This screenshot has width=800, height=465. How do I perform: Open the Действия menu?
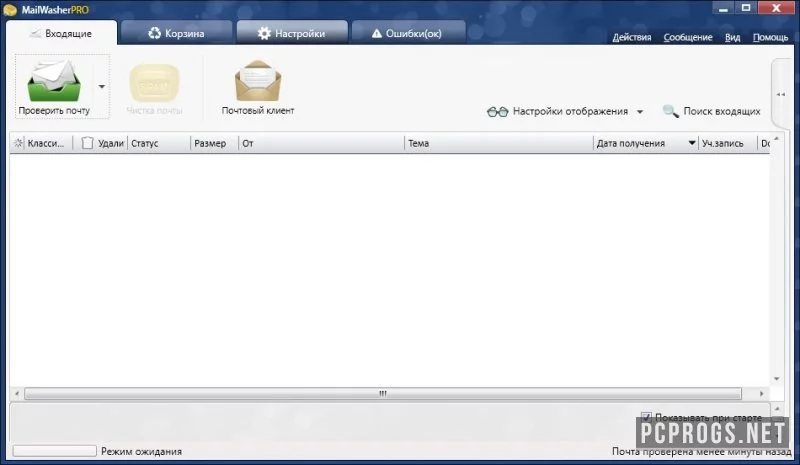632,37
